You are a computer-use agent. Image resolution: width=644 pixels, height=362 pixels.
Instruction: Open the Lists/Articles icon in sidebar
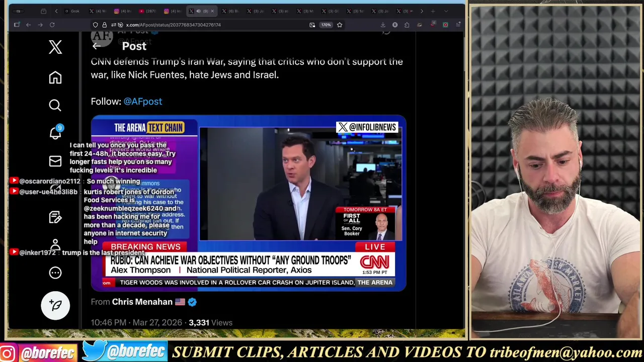point(55,217)
